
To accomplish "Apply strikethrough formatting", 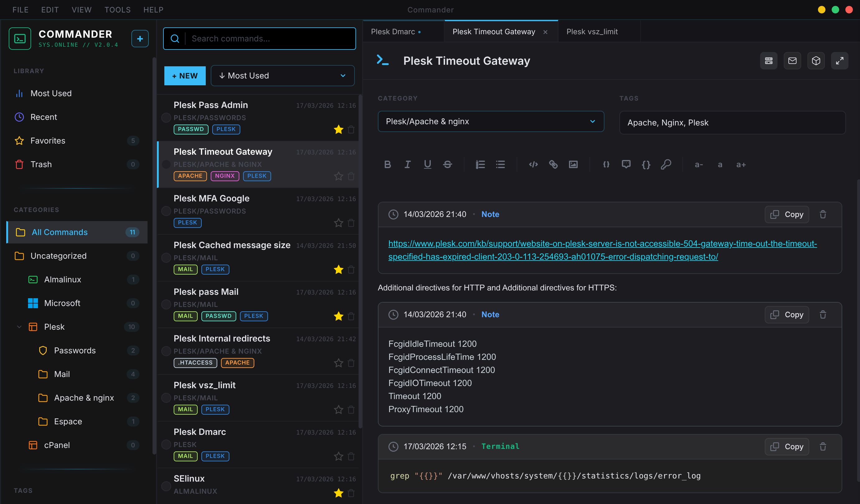I will (447, 164).
